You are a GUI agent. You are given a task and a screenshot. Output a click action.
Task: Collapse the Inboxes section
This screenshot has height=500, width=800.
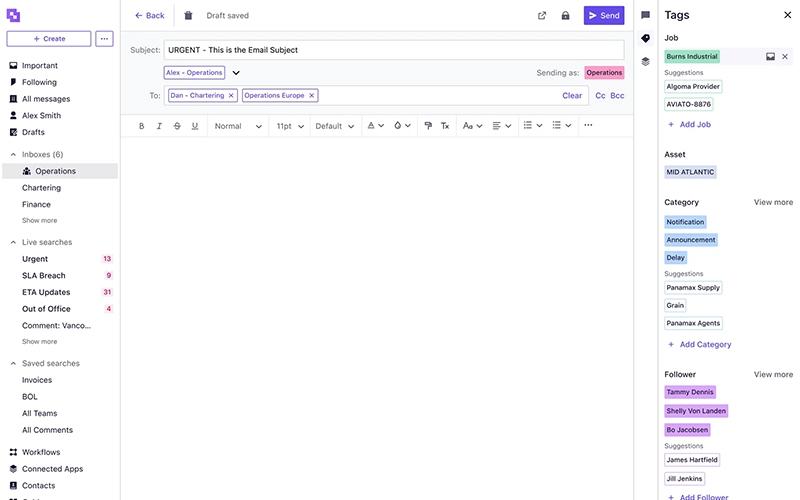coord(13,155)
